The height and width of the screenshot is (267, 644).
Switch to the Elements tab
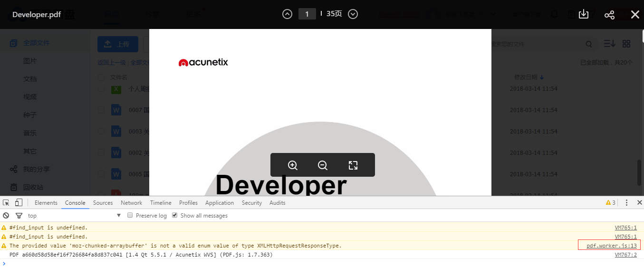point(46,203)
